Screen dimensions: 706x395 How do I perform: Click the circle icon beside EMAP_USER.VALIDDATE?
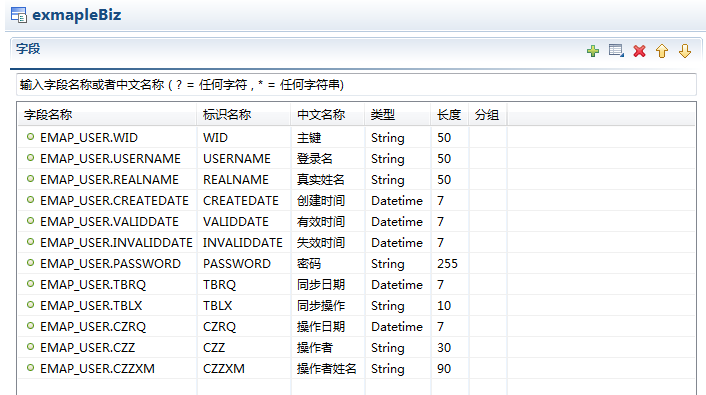coord(30,221)
